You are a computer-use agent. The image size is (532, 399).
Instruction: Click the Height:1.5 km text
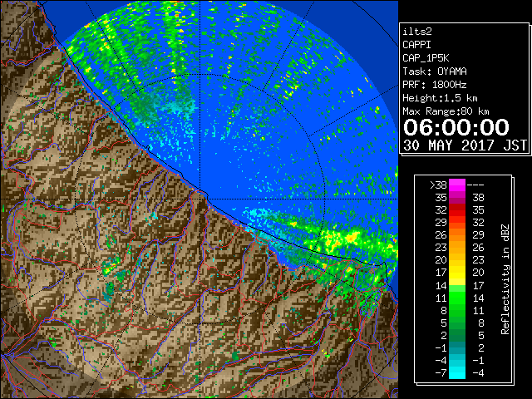[x=440, y=98]
